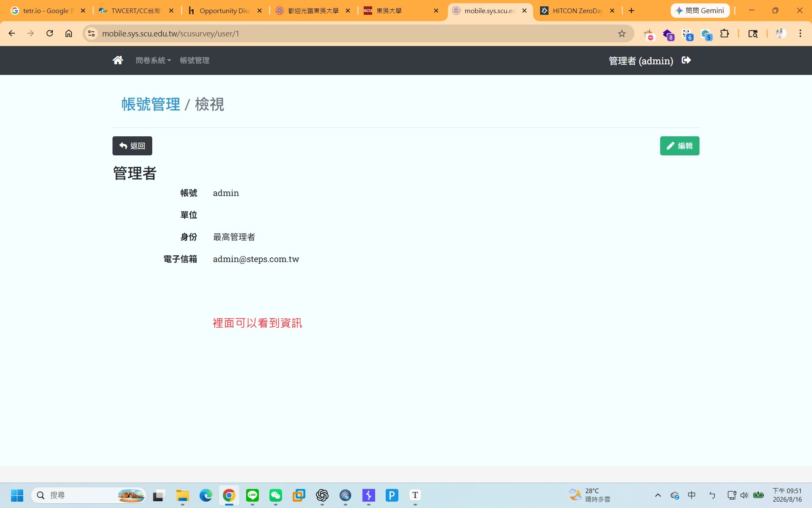
Task: Show hidden tray icons chevron
Action: 658,495
